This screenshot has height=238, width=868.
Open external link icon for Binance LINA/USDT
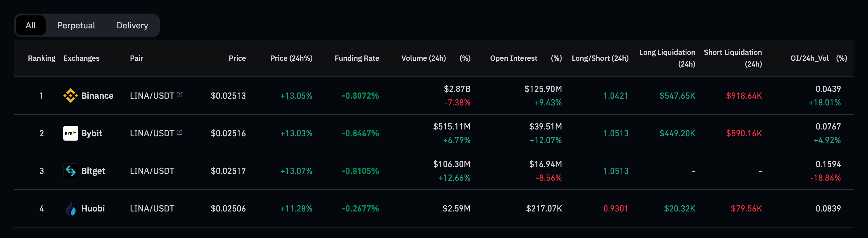click(180, 95)
